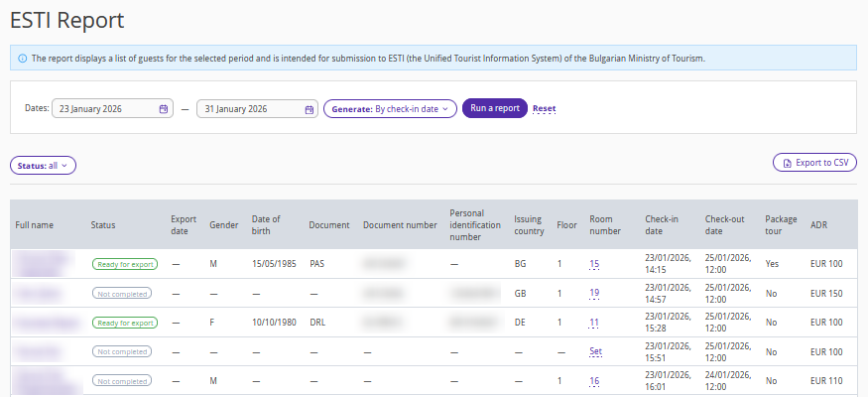Click the Full name column header

tap(35, 225)
